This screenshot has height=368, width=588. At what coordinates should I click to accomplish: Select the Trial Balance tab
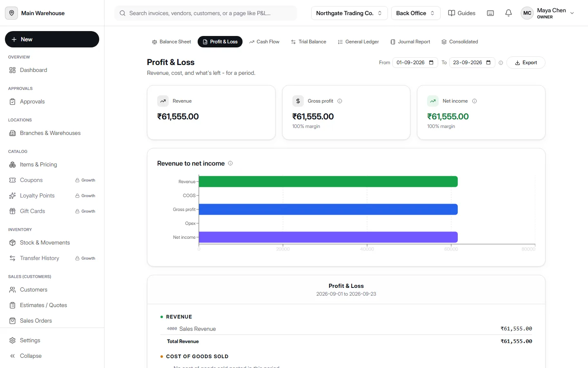[x=309, y=42]
